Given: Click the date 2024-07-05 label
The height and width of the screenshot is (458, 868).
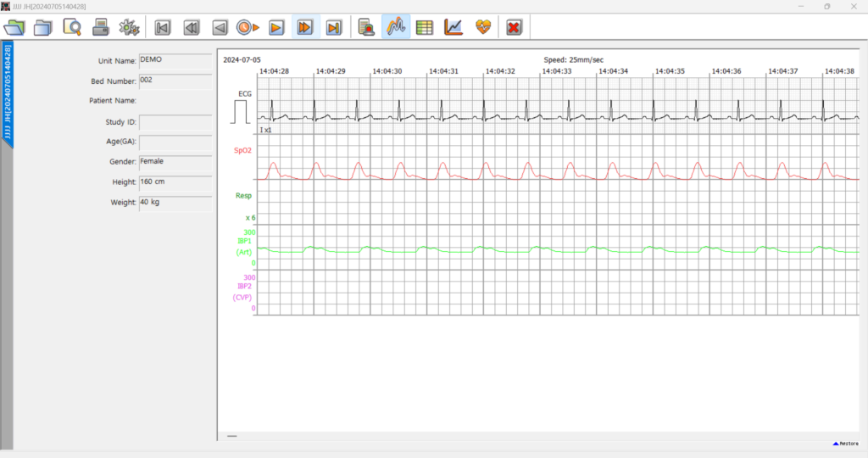Looking at the screenshot, I should [242, 60].
